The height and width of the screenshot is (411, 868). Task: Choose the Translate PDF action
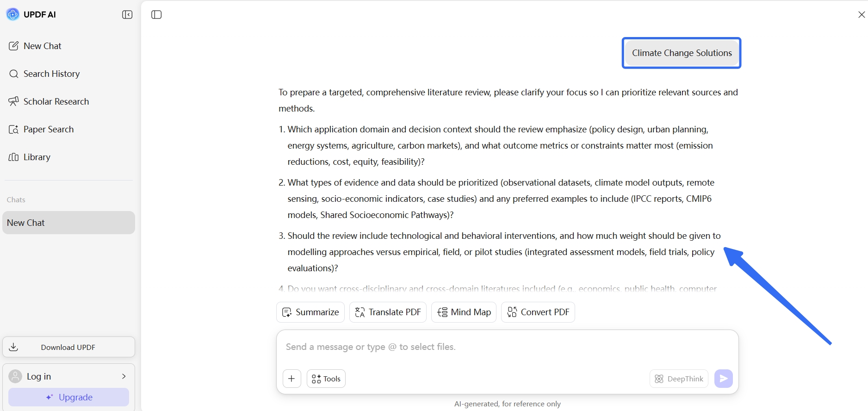point(388,312)
